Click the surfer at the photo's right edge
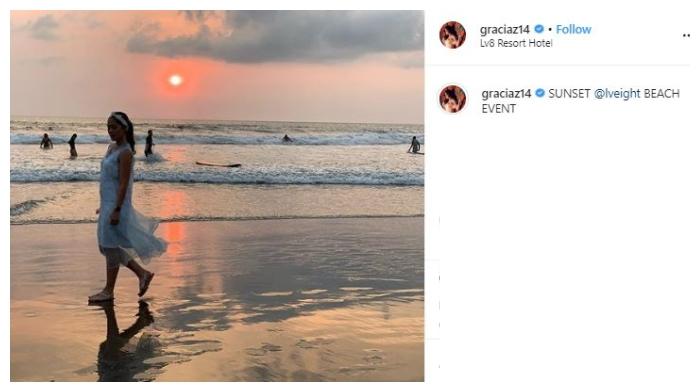 click(415, 145)
